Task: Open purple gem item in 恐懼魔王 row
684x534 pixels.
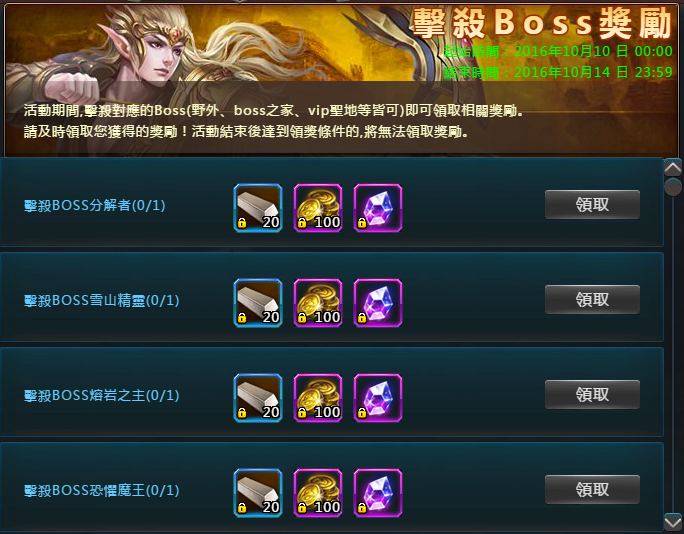Action: (378, 493)
